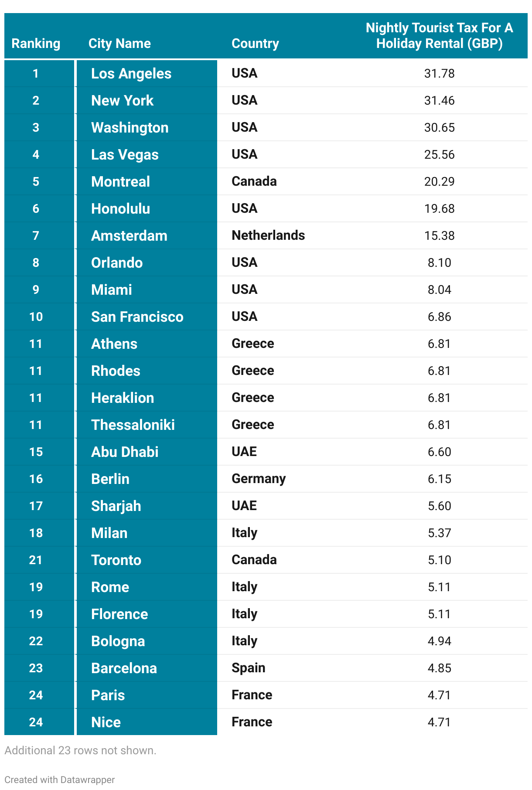Viewport: 532px width, 790px height.
Task: Click the Ranking column header
Action: tap(36, 44)
